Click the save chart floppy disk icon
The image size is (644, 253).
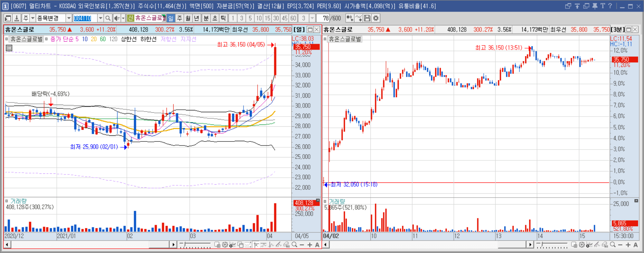click(367, 18)
